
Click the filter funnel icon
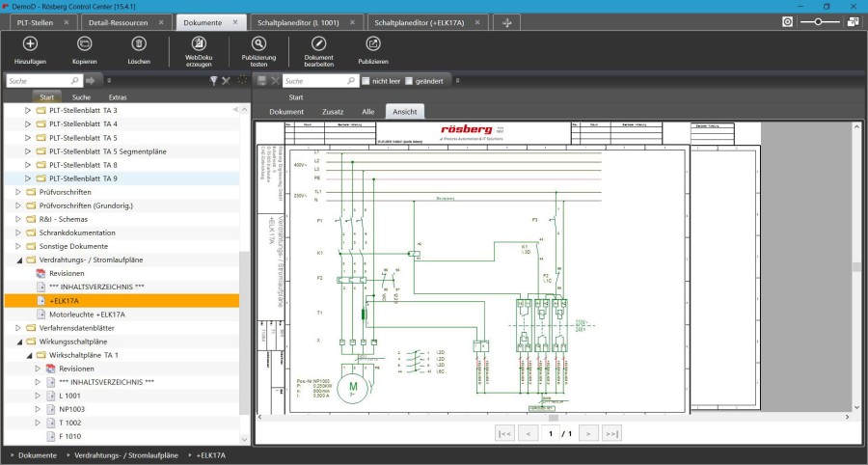(x=214, y=81)
